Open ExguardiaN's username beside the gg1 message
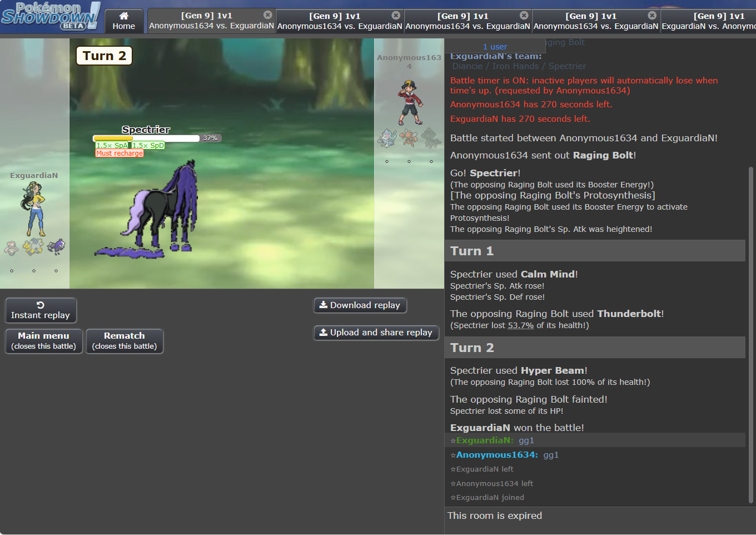This screenshot has width=756, height=535. click(x=485, y=440)
